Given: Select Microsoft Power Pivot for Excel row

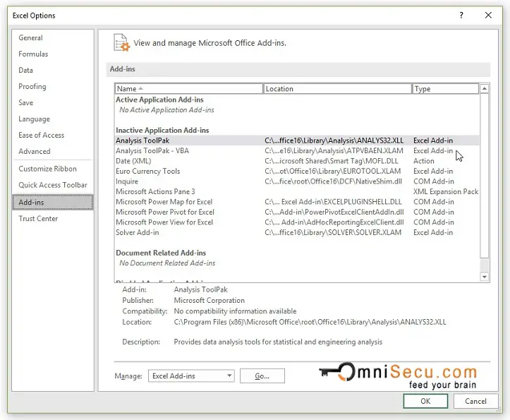Looking at the screenshot, I should (x=297, y=212).
